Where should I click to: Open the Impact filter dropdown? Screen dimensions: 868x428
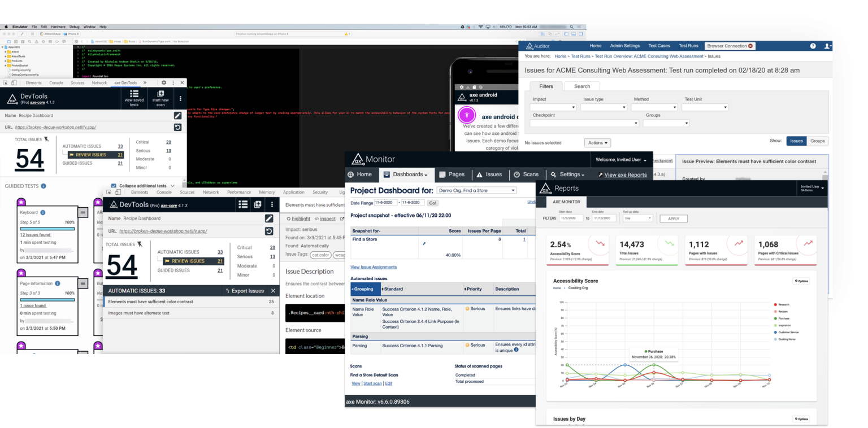553,107
